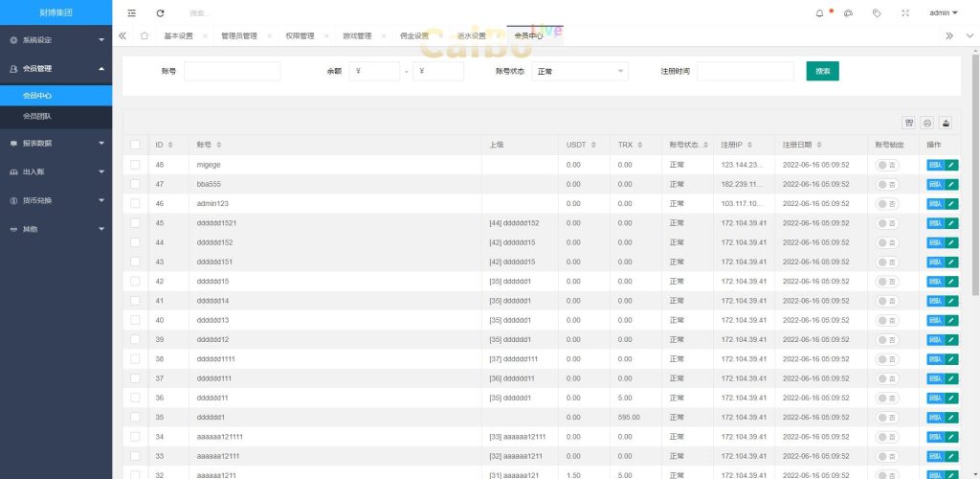Click the refresh icon in the top bar
Viewport: 980px width, 479px height.
click(160, 12)
